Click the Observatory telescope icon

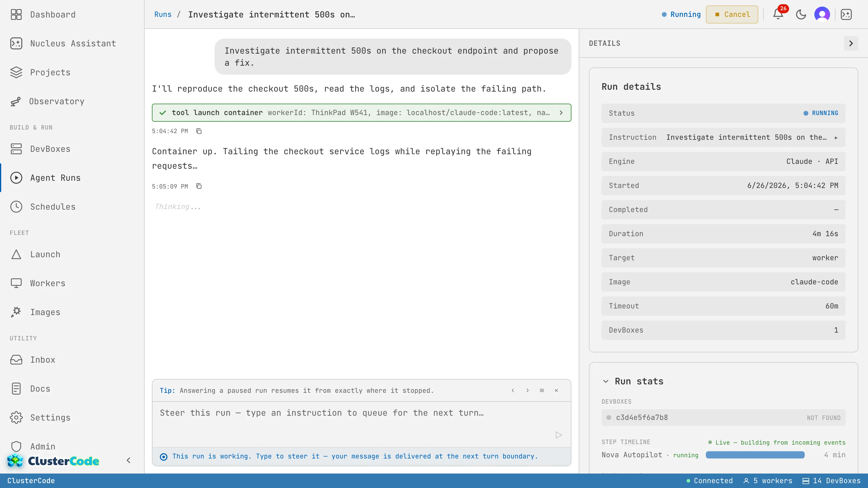coord(16,102)
